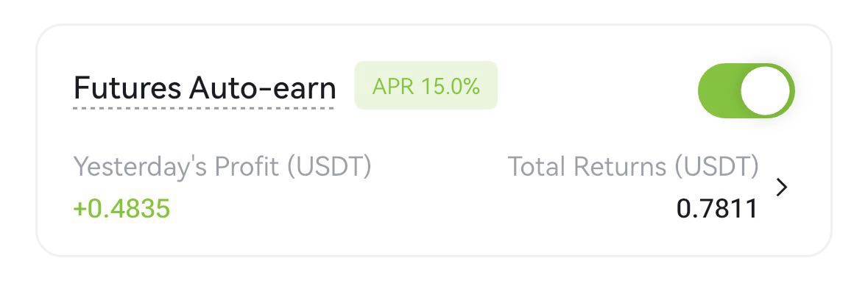Expand Total Returns details via the arrow
Viewport: 868px width, 294px height.
782,187
